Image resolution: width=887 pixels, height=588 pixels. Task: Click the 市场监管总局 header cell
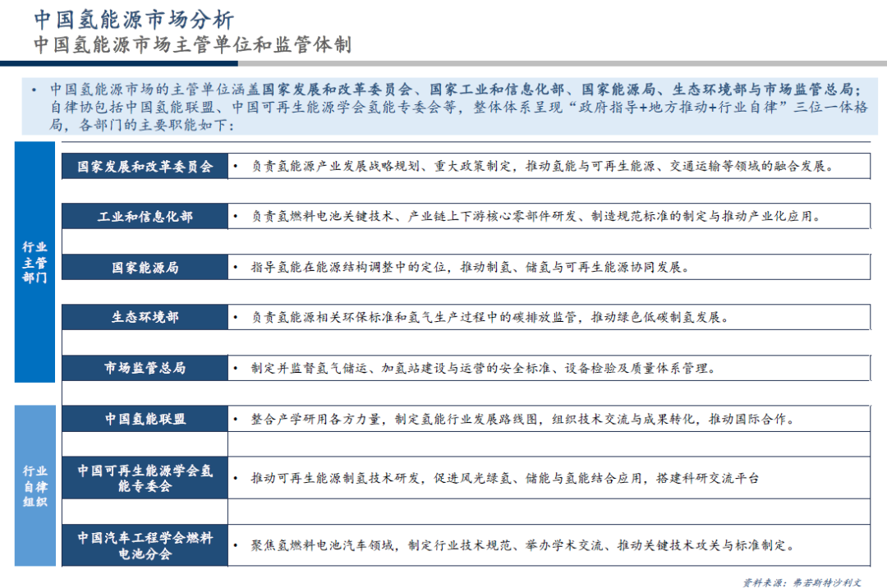point(145,368)
